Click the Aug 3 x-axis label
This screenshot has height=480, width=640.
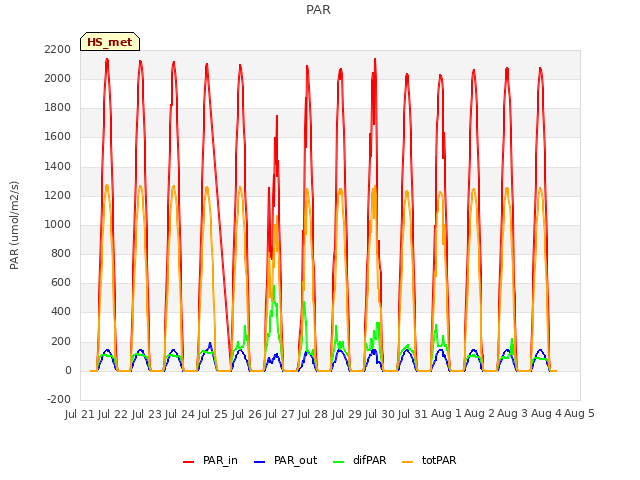coord(513,414)
